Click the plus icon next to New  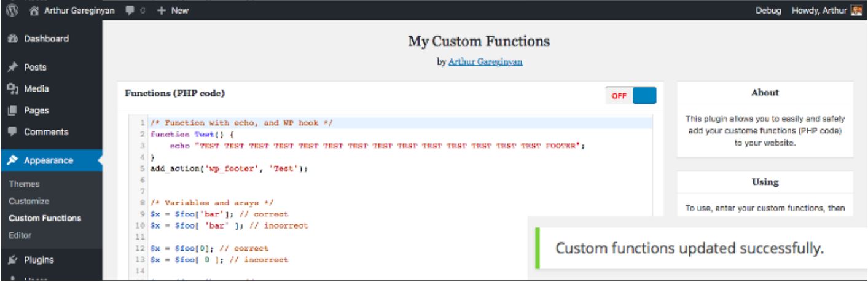pos(162,10)
